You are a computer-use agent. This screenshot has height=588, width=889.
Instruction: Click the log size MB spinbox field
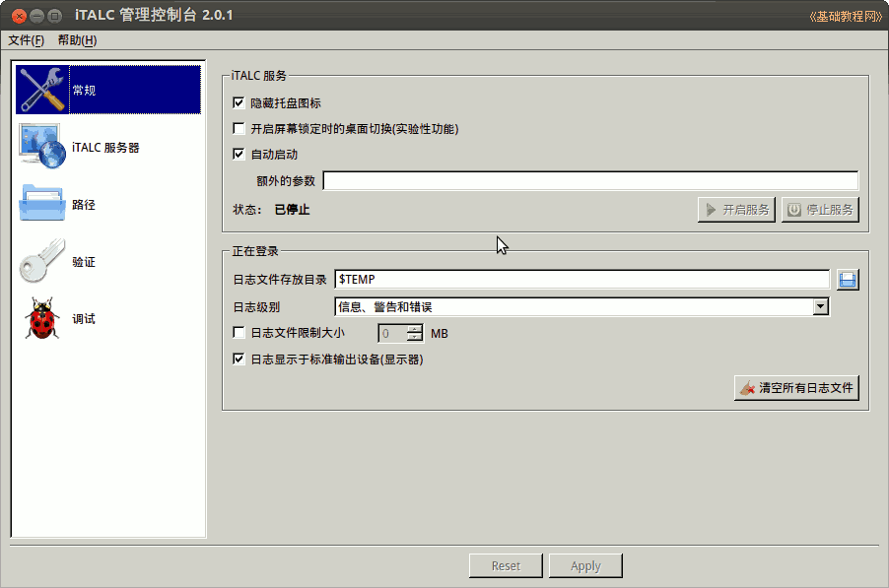[400, 333]
